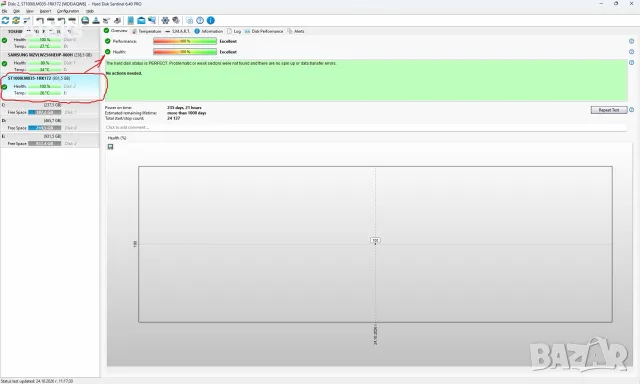Click the blue monitors toolbar icon
This screenshot has width=640, height=384.
click(152, 20)
